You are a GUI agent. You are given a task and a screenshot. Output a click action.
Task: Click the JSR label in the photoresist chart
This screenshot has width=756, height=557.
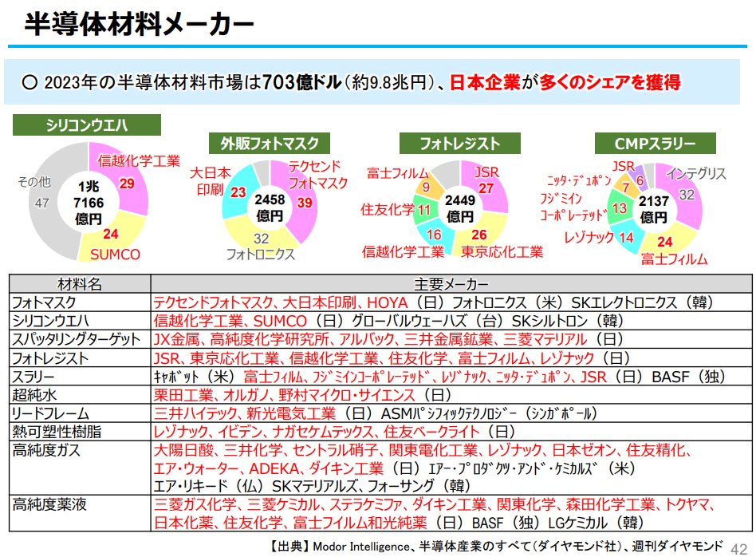486,172
